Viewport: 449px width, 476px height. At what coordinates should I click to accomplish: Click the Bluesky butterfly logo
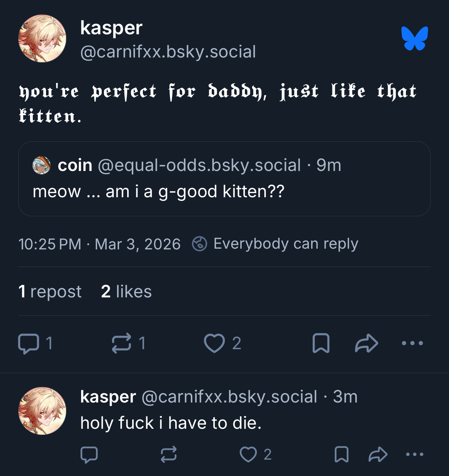[414, 38]
